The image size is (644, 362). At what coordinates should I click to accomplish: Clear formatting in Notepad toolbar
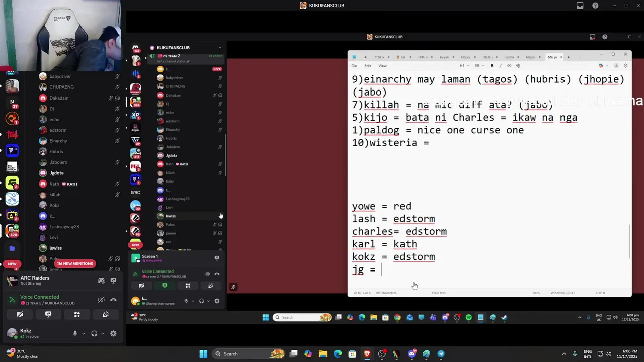point(518,66)
